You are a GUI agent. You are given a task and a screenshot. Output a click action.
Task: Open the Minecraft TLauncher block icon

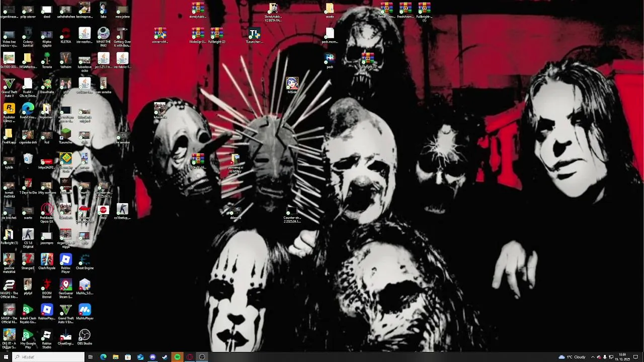coord(65,137)
